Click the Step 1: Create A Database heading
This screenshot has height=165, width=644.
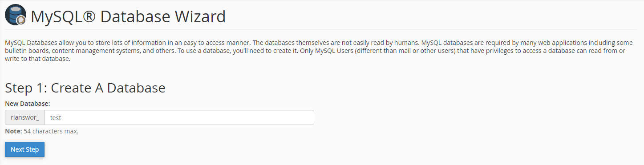[x=85, y=88]
